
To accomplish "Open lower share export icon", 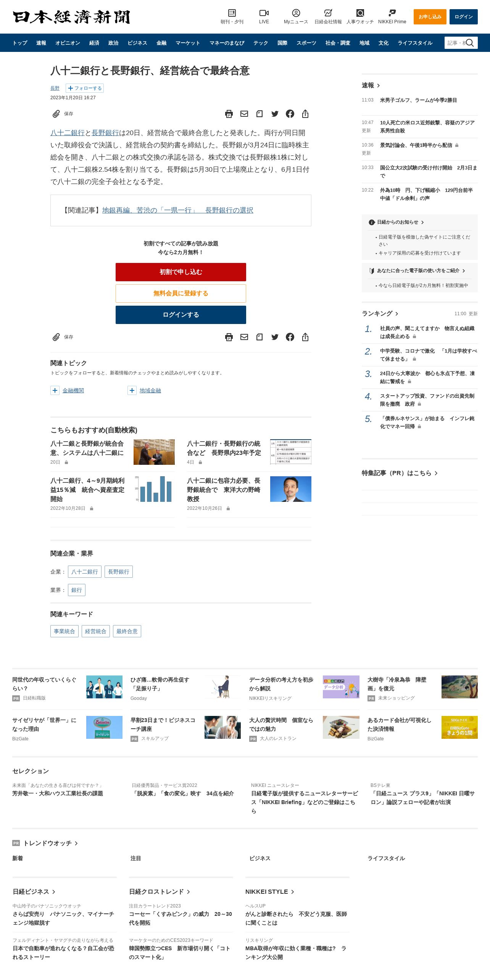I will [305, 337].
